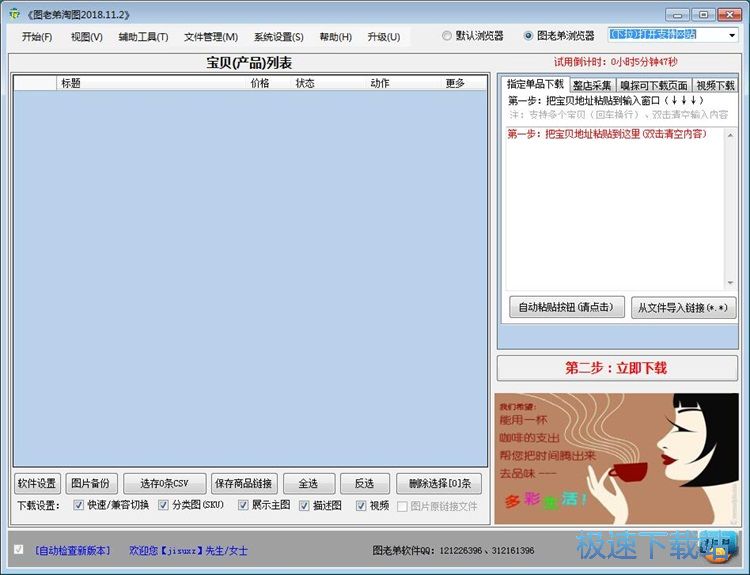Open the 升级(U) menu
Screen dimensions: 750x575
tap(384, 37)
